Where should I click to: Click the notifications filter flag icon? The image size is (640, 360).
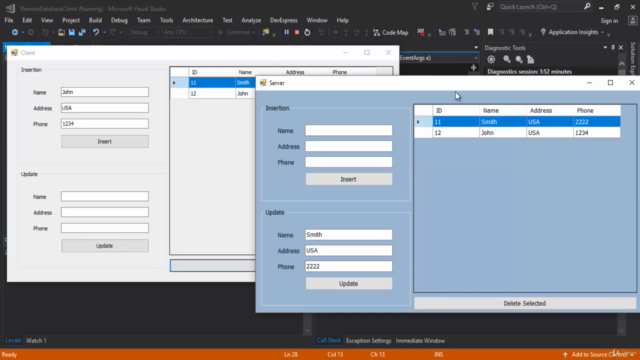tap(475, 7)
